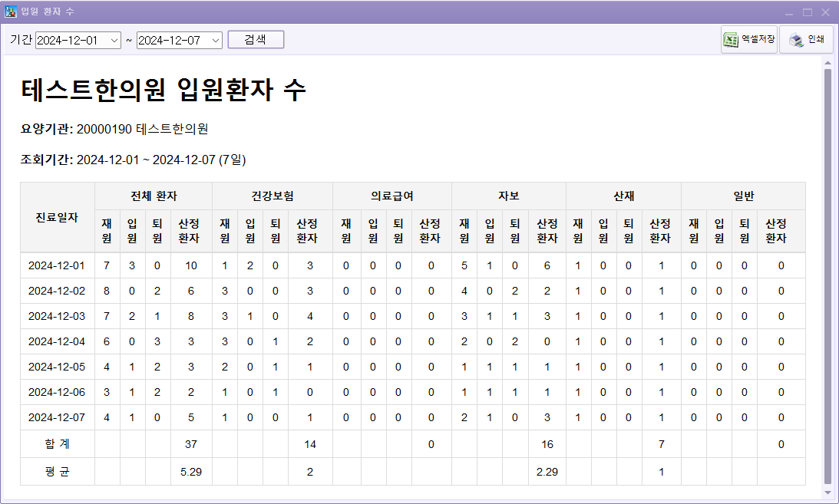
Task: Select the 산재 column group header
Action: (623, 196)
